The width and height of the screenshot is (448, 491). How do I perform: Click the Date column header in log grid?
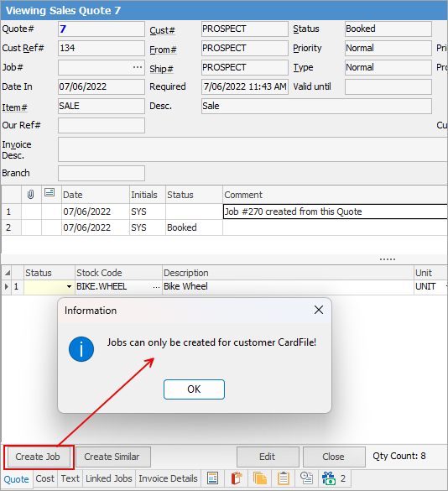(x=95, y=195)
